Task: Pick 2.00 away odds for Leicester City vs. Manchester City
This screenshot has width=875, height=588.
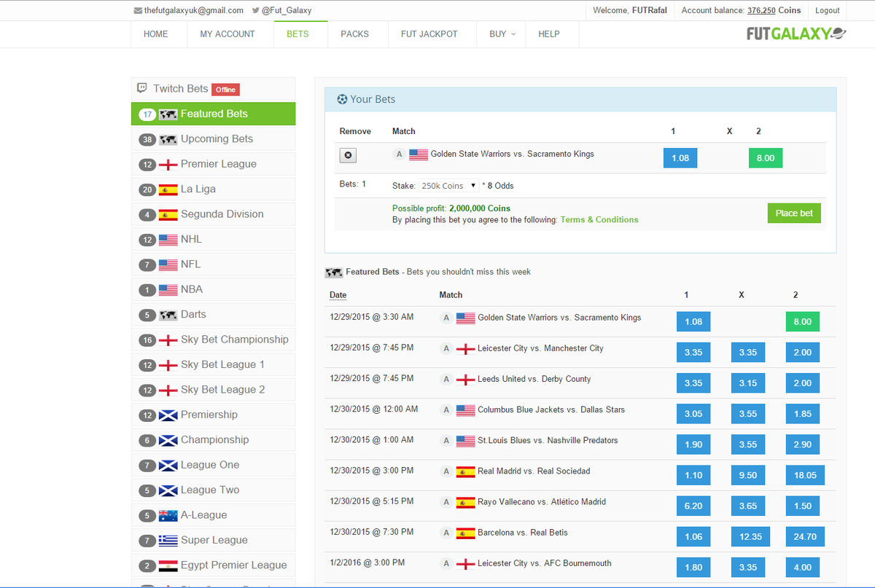Action: 803,353
